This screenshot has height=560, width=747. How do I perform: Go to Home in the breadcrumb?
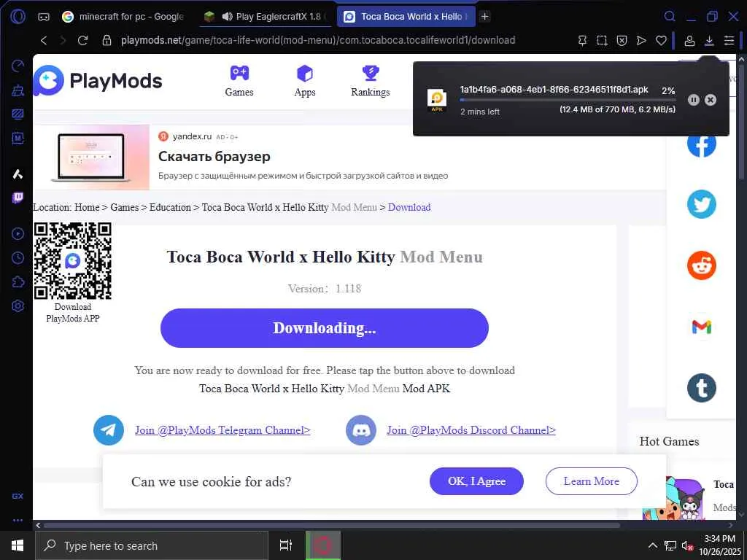87,207
